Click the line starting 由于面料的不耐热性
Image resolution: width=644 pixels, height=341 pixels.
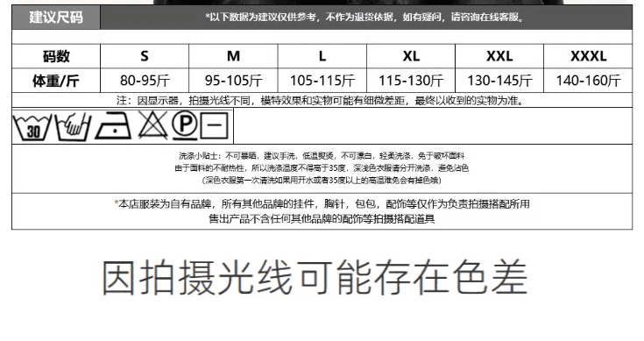point(322,168)
